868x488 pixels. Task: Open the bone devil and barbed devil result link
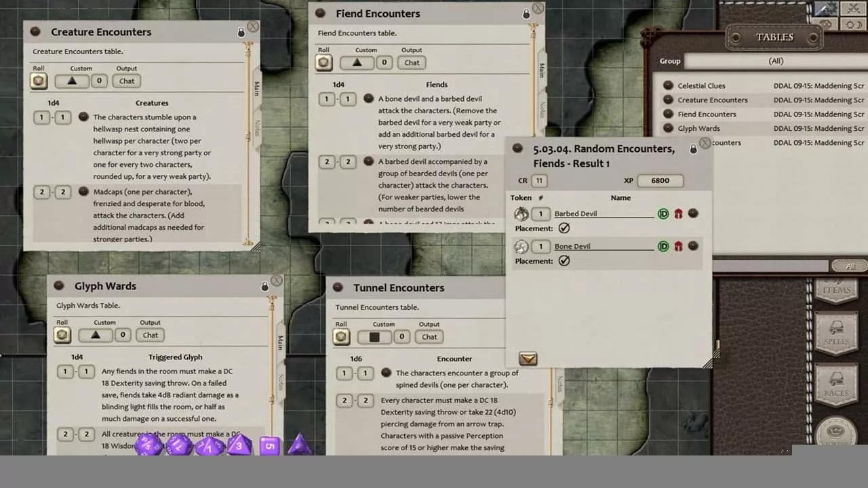(x=368, y=98)
